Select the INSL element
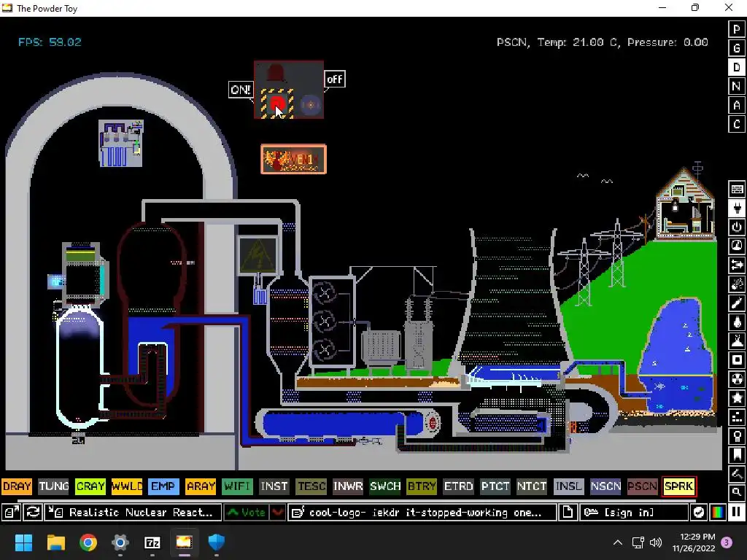Image resolution: width=747 pixels, height=560 pixels. pos(568,486)
